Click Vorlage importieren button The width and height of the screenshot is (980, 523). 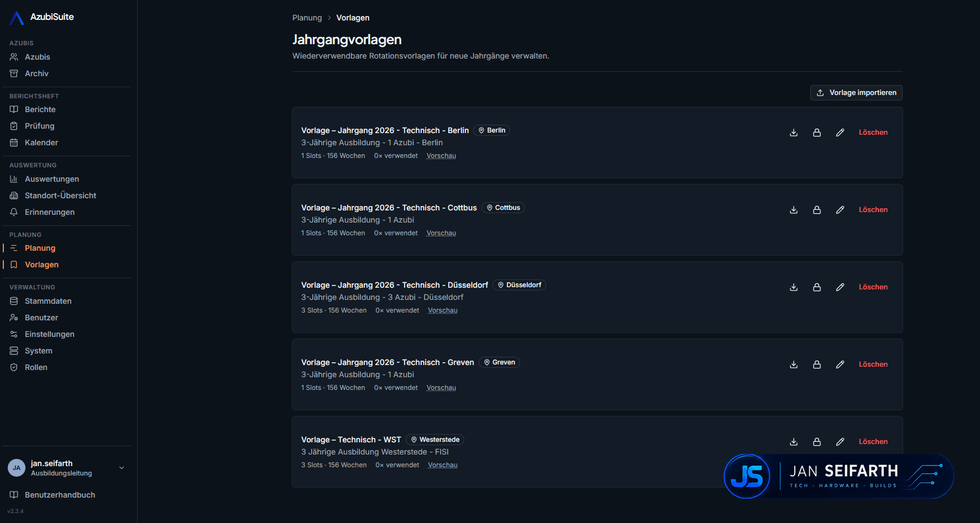pyautogui.click(x=856, y=93)
